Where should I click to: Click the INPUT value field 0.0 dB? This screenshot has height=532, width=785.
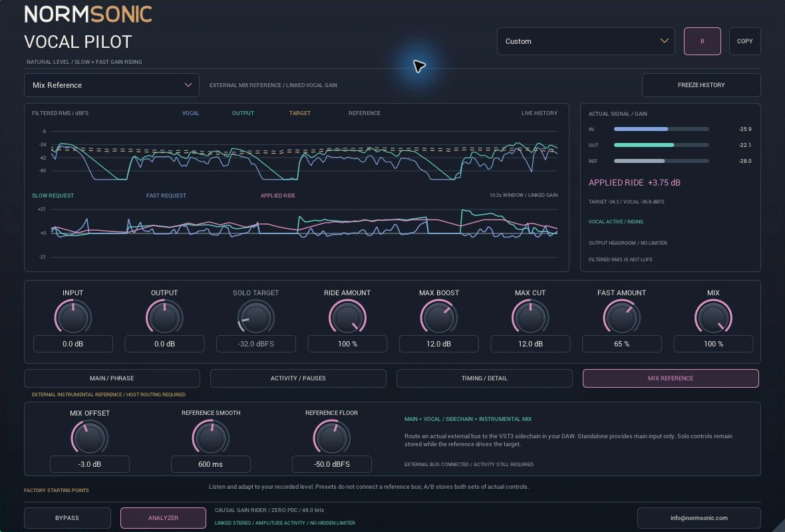coord(73,344)
